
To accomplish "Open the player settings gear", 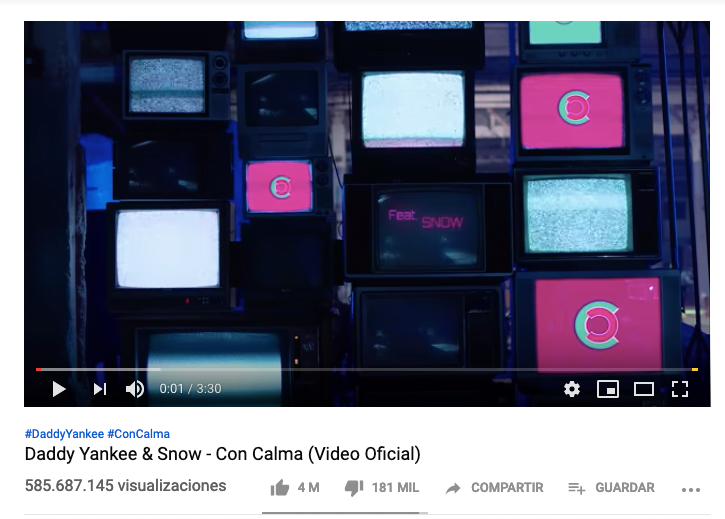I will tap(572, 389).
